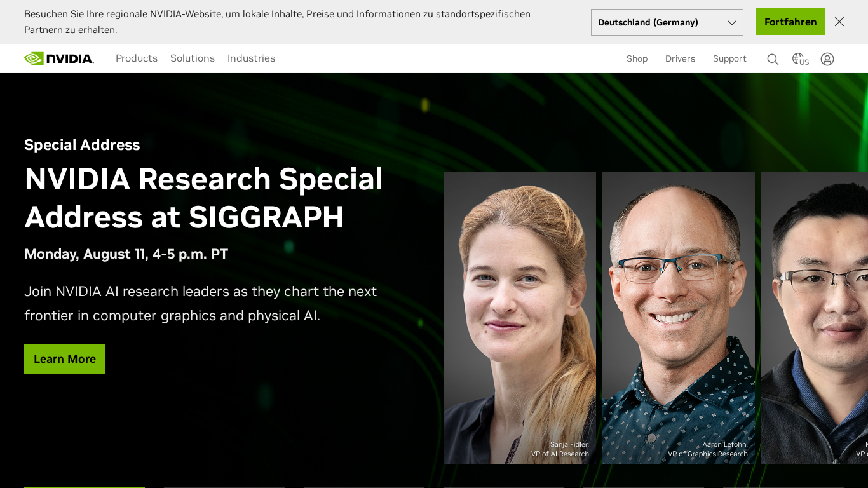
Task: Expand the country selector chevron
Action: tap(731, 22)
